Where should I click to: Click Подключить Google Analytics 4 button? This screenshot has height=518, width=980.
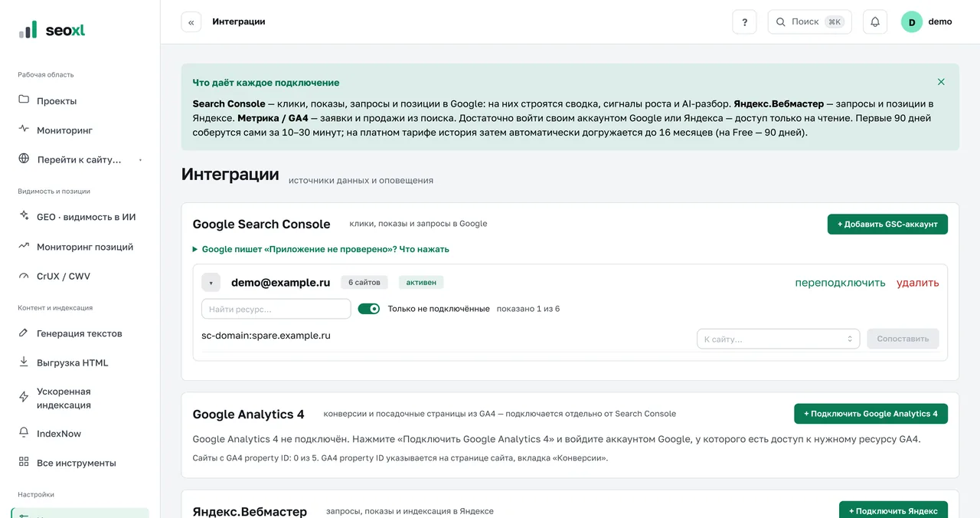871,414
